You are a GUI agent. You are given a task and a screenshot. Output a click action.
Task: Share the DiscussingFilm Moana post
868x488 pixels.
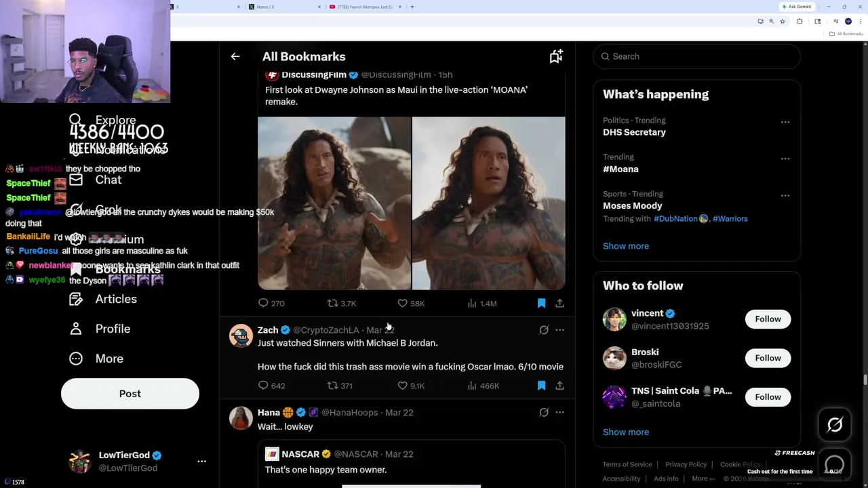point(559,304)
